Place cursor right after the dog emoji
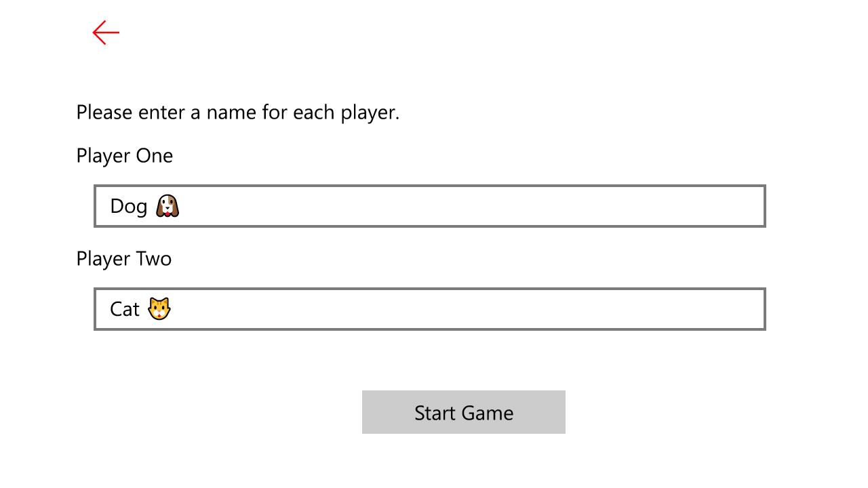Screen dimensions: 868x488 (182, 206)
